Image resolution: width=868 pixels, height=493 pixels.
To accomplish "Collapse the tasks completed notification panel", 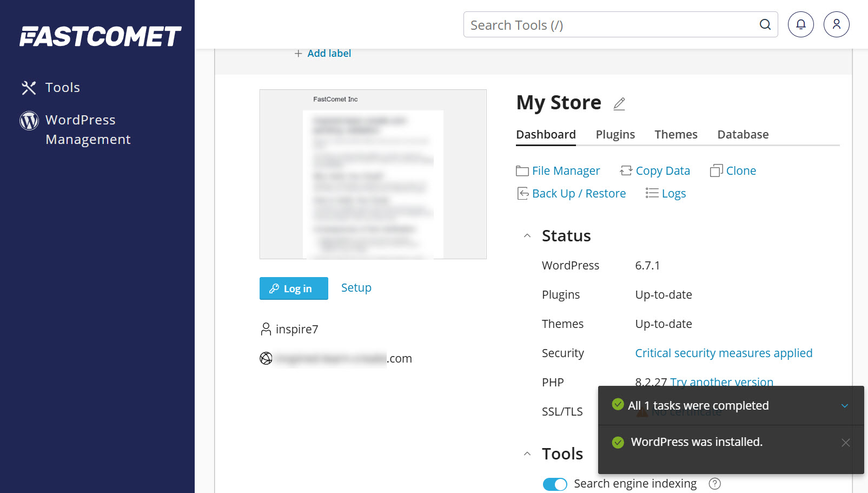I will (x=845, y=406).
